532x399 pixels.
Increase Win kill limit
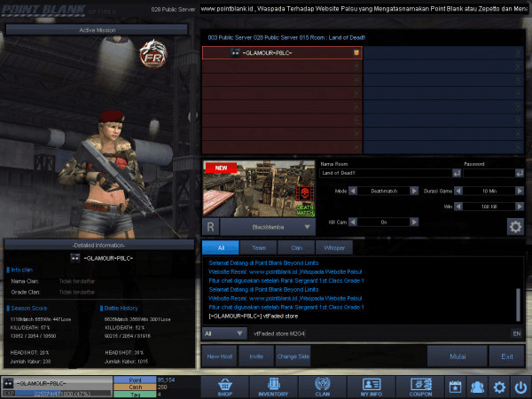tap(520, 207)
